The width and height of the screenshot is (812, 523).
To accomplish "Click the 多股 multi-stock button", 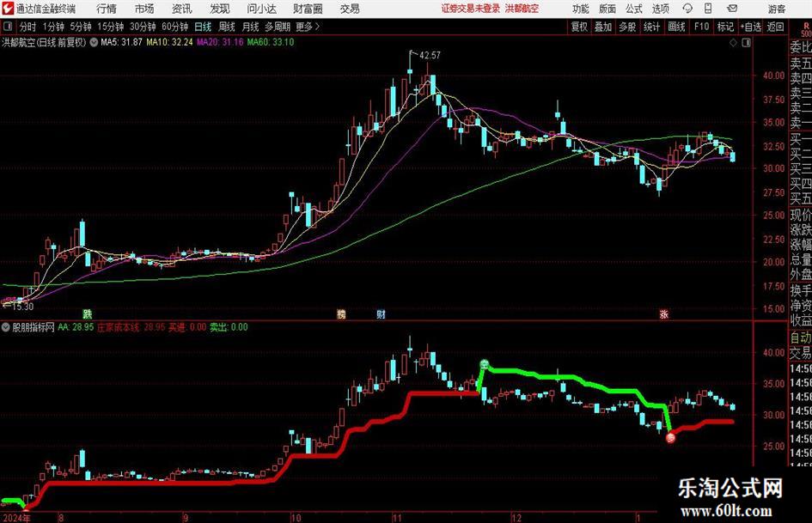I will pyautogui.click(x=627, y=27).
